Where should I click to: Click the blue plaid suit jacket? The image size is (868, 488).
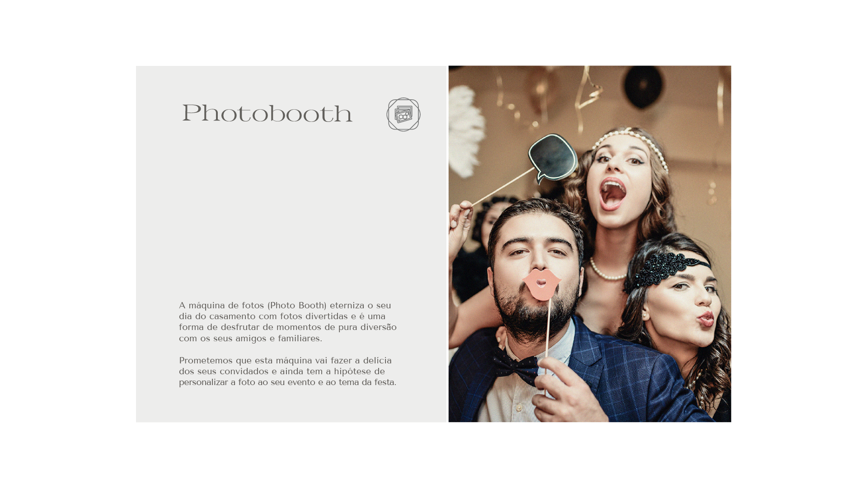click(x=633, y=375)
